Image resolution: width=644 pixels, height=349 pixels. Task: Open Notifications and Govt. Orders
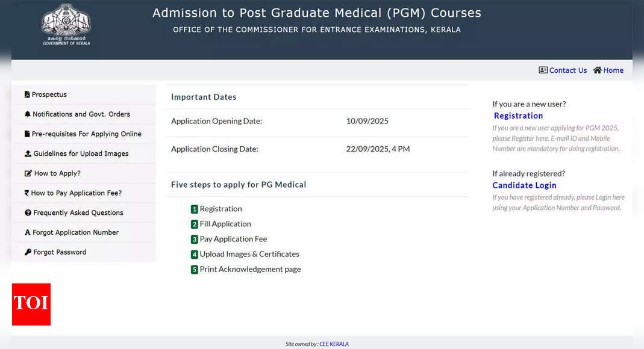tap(81, 114)
